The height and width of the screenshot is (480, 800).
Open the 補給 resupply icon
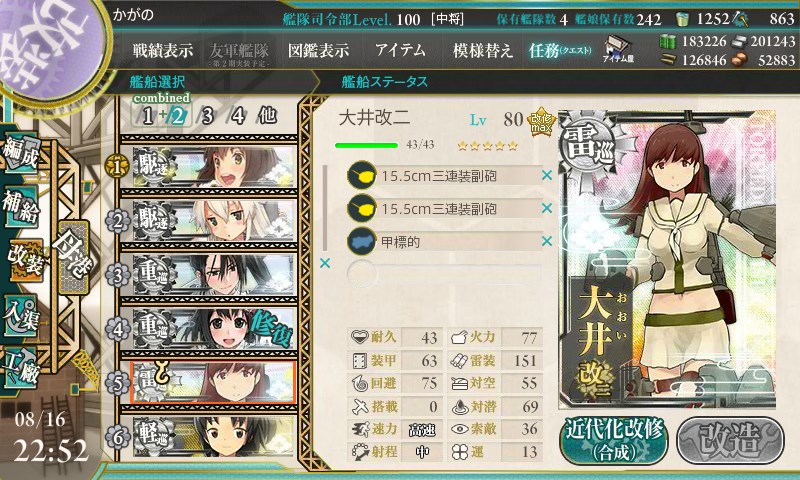21,207
